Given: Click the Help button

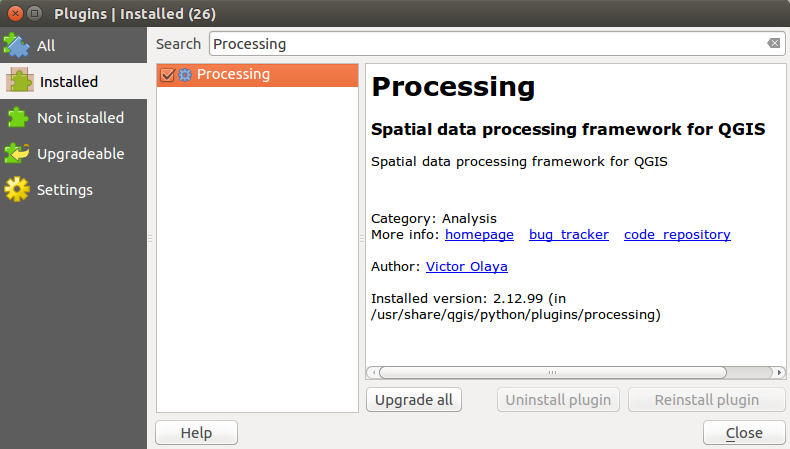Looking at the screenshot, I should [x=196, y=433].
